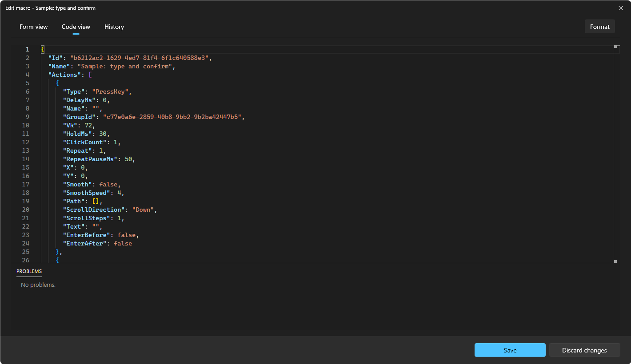Close the Edit macro dialog
631x364 pixels.
click(621, 8)
